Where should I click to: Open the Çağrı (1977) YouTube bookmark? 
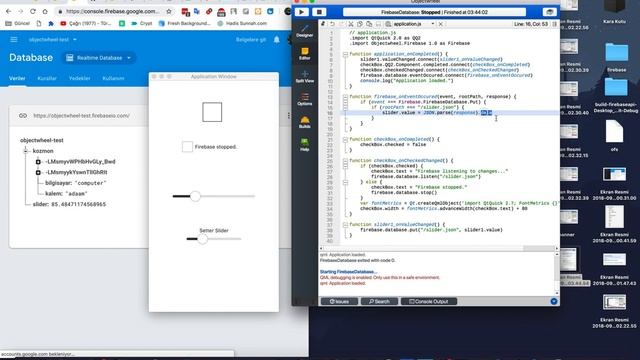86,24
